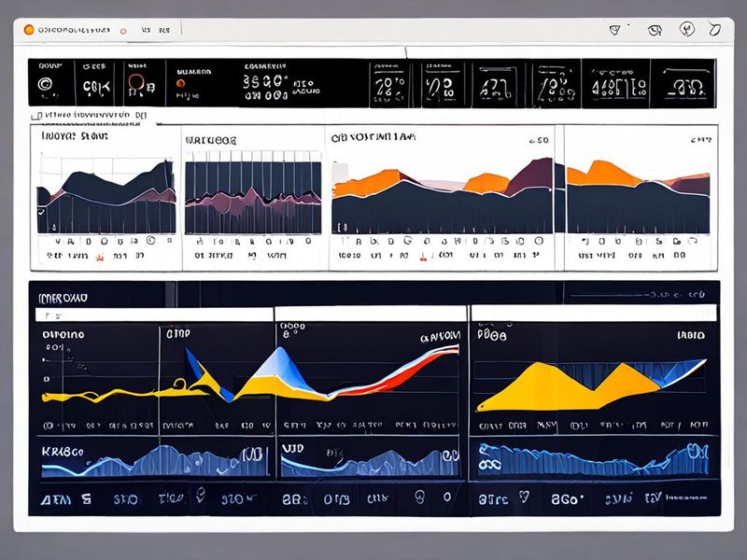The image size is (747, 560).
Task: Open the wide orange and maroon area chart
Action: pyautogui.click(x=442, y=195)
